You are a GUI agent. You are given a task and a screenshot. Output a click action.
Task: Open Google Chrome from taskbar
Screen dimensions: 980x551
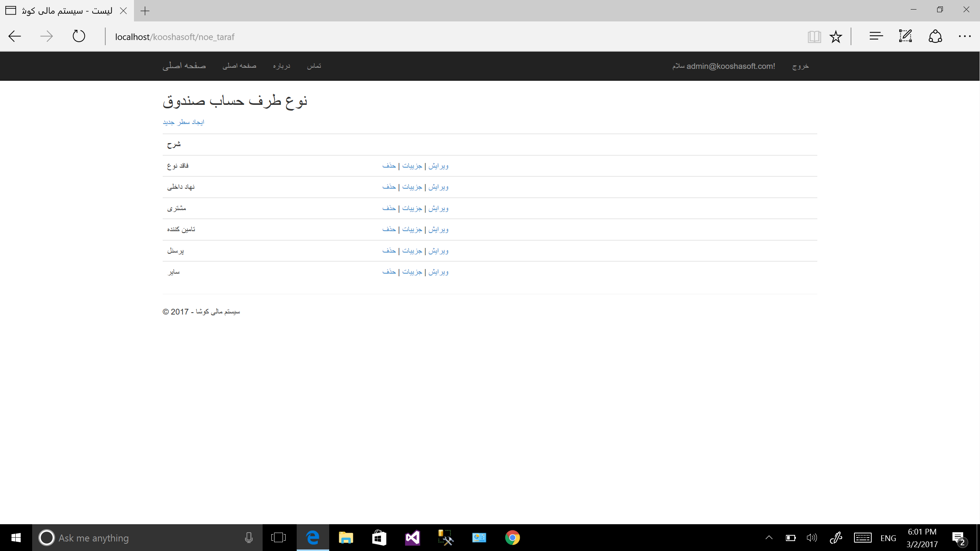pos(512,538)
